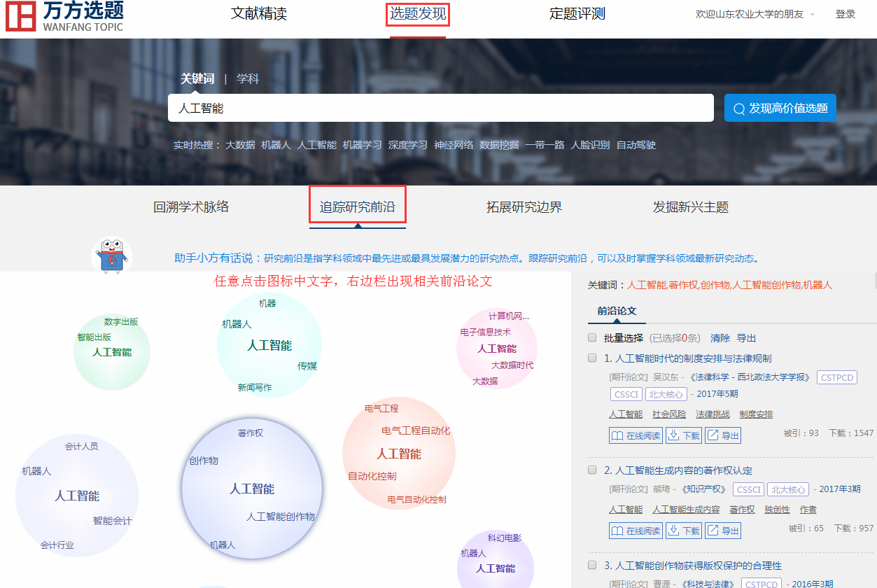Click the assistant Xiaofang mascot icon
This screenshot has height=588, width=877.
tap(112, 256)
